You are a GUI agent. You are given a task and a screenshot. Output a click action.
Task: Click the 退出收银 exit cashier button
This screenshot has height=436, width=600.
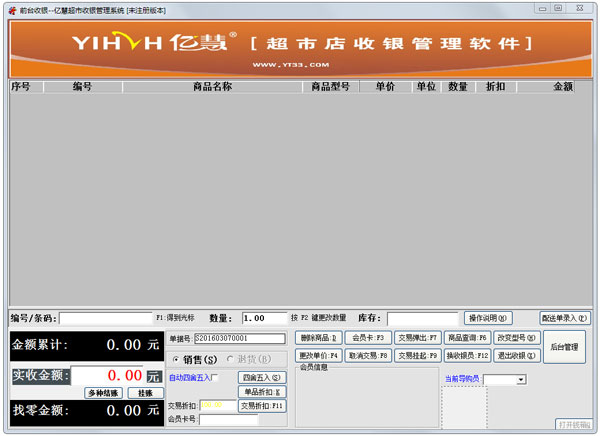point(517,356)
